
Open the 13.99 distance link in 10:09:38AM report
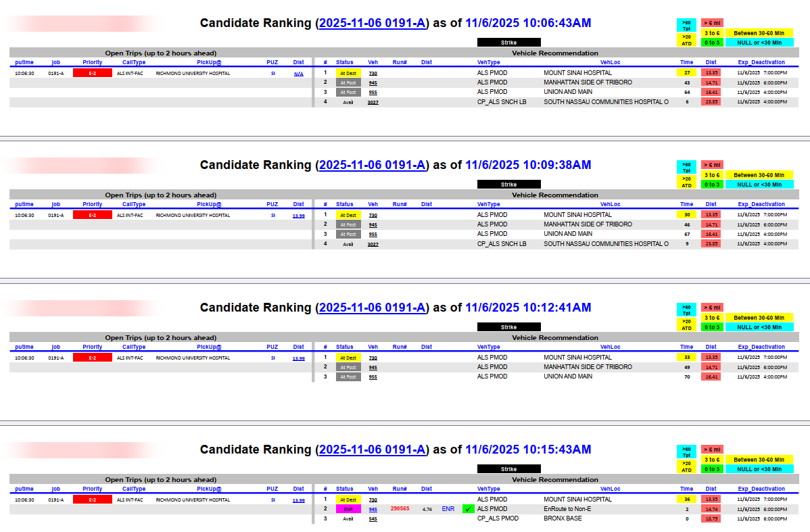click(x=299, y=216)
